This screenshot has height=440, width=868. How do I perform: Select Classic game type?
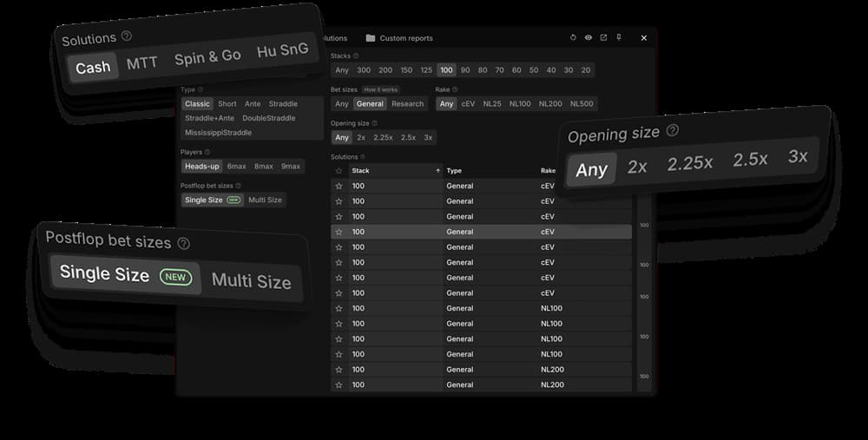[x=198, y=103]
